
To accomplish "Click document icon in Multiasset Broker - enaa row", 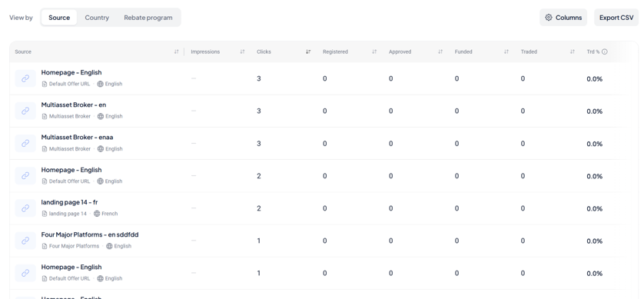I will [45, 148].
